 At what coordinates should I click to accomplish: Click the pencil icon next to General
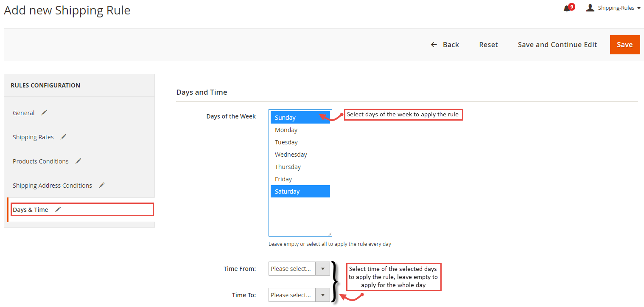44,113
